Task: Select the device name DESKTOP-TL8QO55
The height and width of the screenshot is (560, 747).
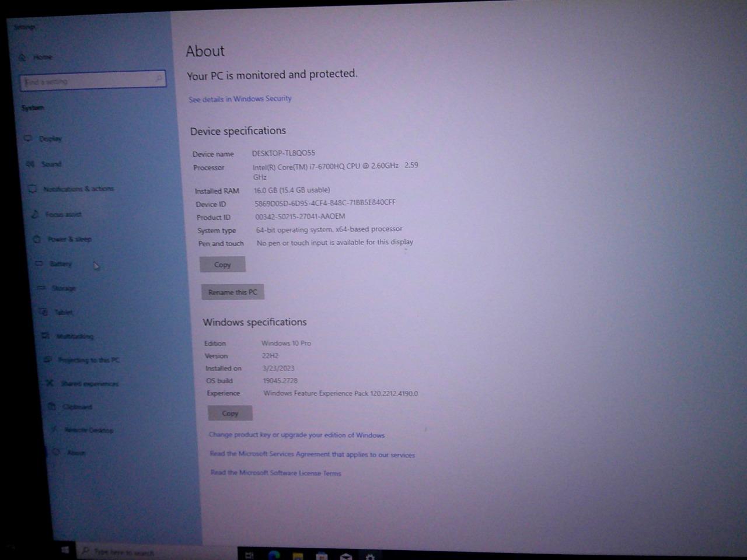Action: (284, 153)
